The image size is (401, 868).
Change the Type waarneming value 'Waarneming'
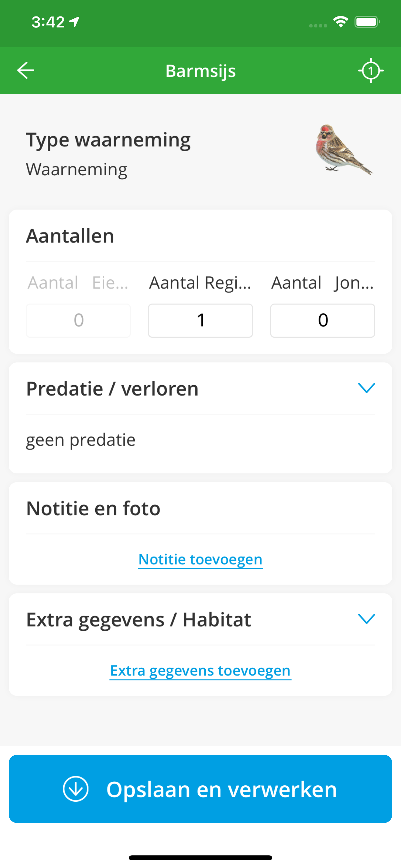point(77,169)
